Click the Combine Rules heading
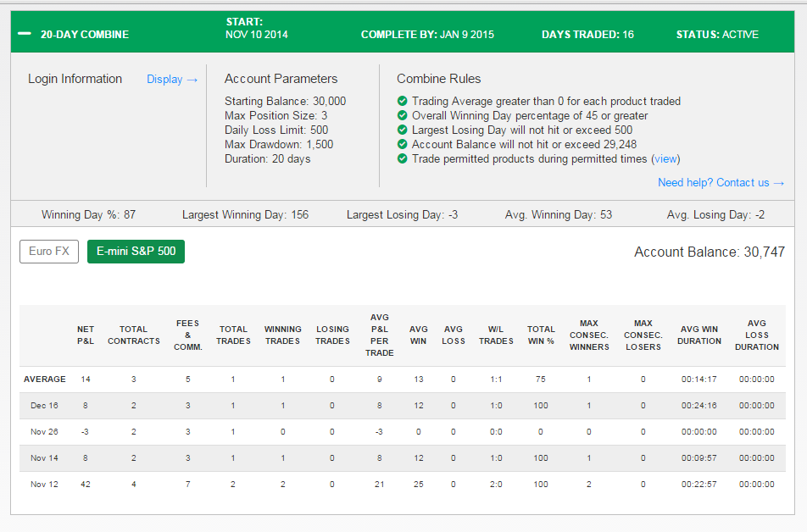 pos(438,79)
